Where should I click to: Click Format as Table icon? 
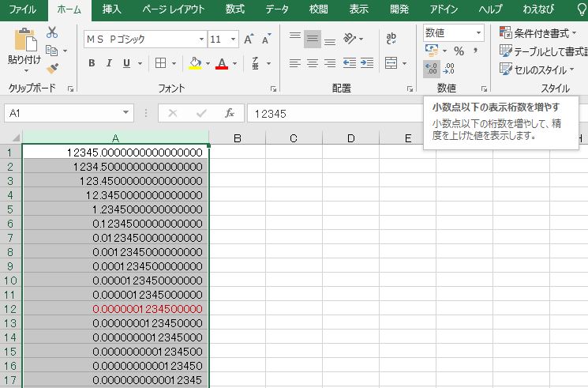(x=506, y=51)
